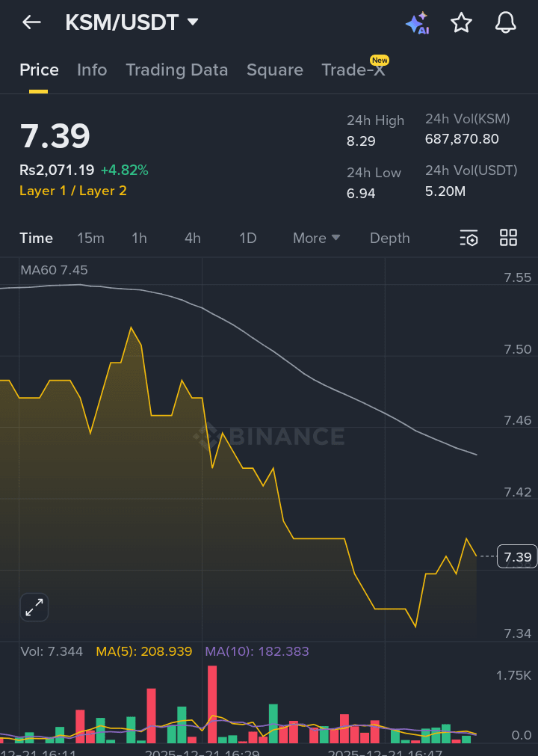538x756 pixels.
Task: Click the tallest red volume bar
Action: [212, 704]
